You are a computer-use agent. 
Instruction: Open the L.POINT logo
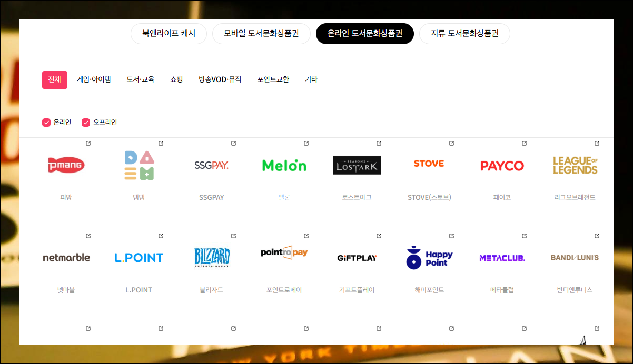pyautogui.click(x=139, y=258)
